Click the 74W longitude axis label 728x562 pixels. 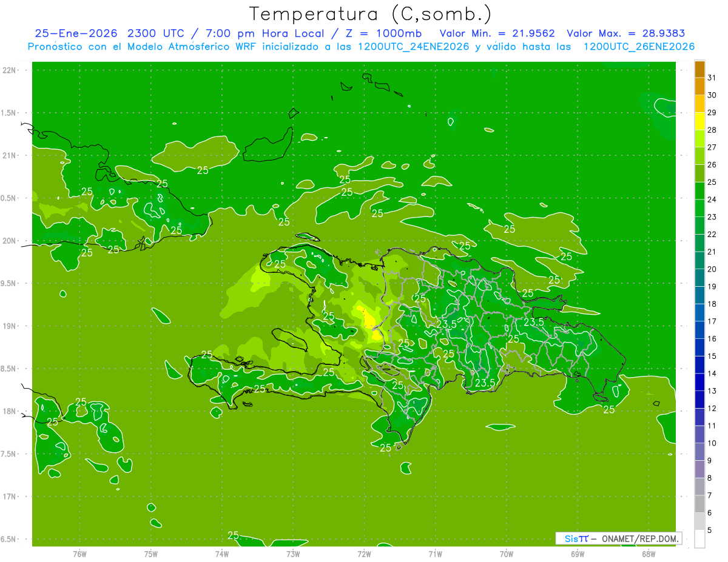222,554
